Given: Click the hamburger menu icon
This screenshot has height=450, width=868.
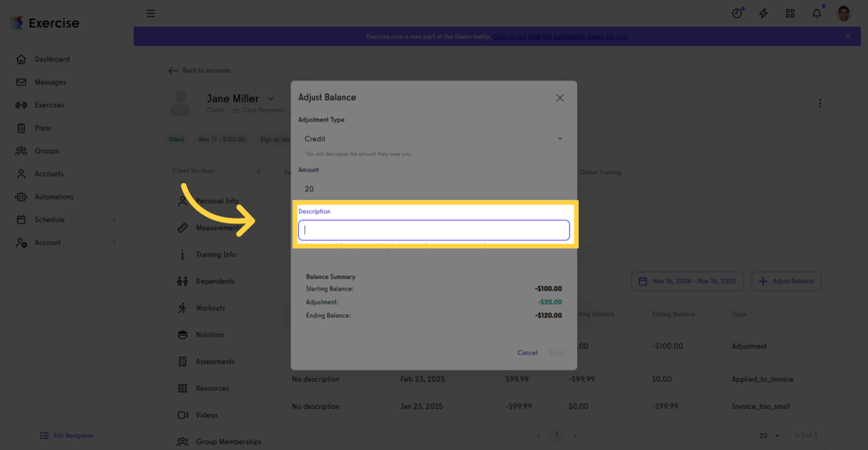Looking at the screenshot, I should pyautogui.click(x=151, y=13).
